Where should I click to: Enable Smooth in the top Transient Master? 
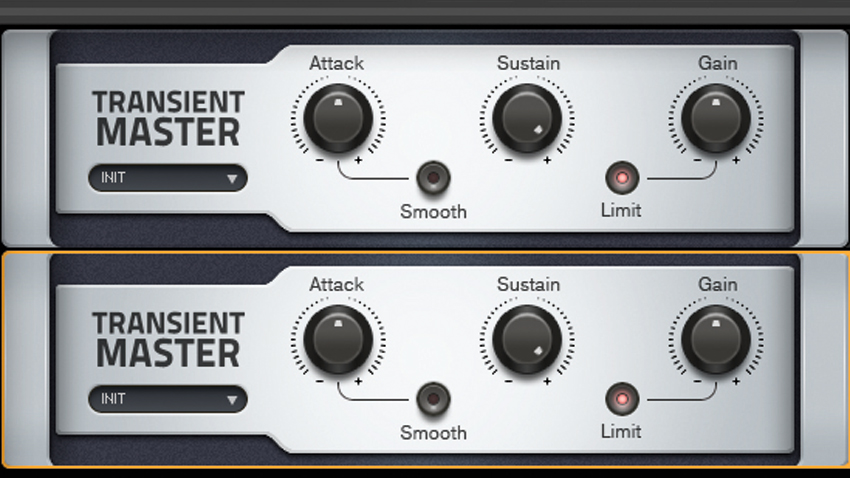[433, 178]
